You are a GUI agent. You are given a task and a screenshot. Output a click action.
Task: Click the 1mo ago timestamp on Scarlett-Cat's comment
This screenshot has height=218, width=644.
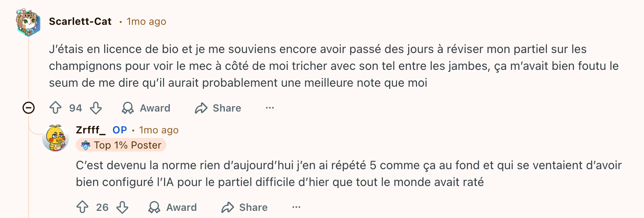[x=146, y=21]
